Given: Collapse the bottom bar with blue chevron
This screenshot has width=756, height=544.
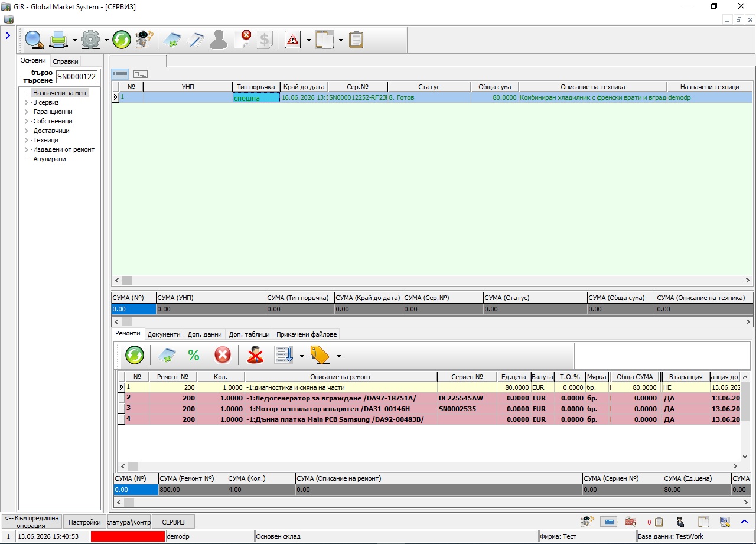Looking at the screenshot, I should (745, 522).
